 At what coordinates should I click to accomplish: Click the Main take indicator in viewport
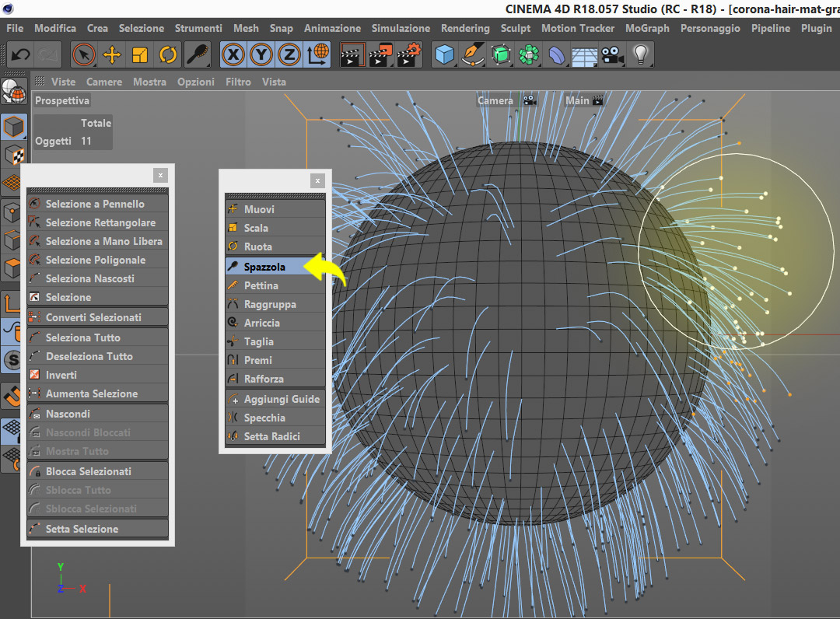(x=584, y=100)
